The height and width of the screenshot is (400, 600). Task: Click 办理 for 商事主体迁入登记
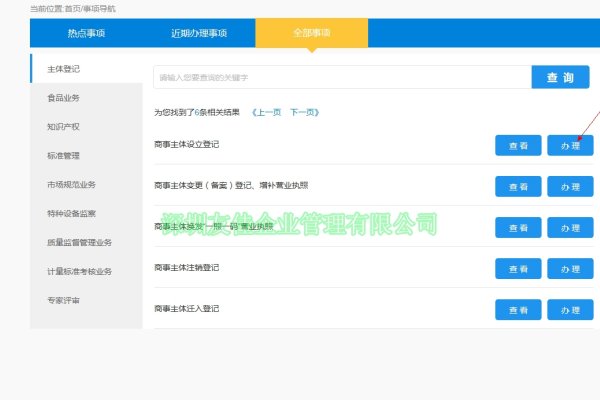click(x=570, y=310)
